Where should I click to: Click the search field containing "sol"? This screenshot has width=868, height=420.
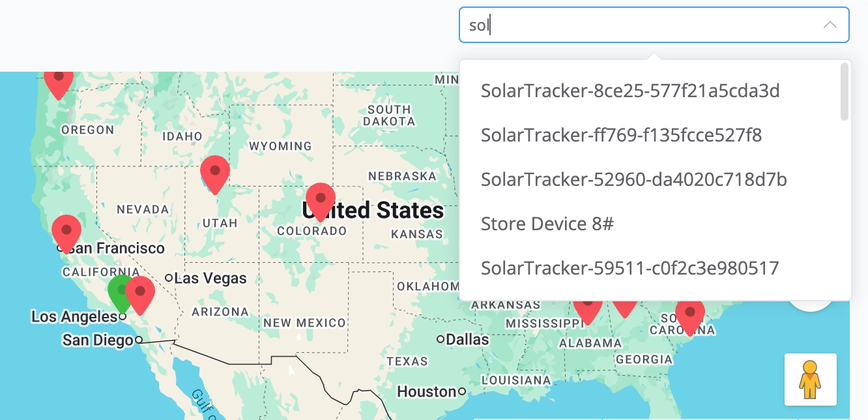pos(639,25)
